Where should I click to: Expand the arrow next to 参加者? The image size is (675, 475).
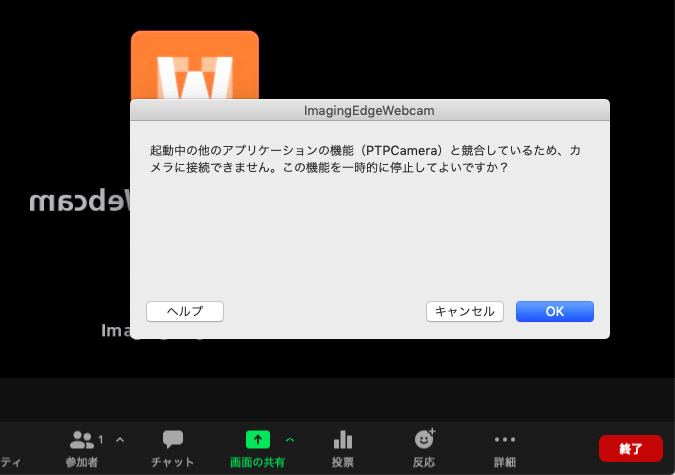[x=120, y=440]
